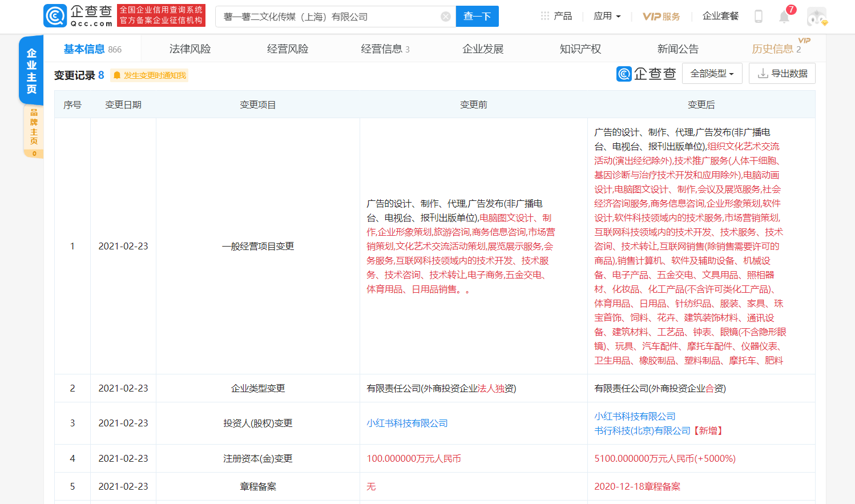
Task: Open the 应用 dropdown menu
Action: point(607,16)
